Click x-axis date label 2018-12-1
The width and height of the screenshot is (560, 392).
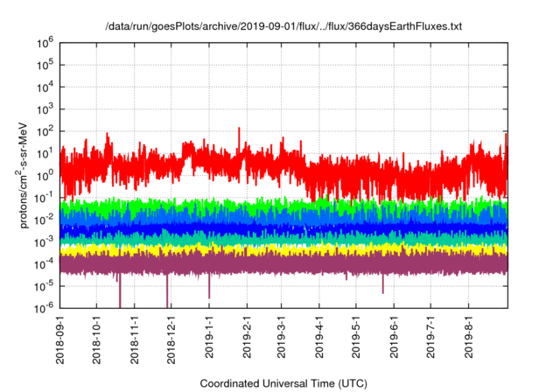[171, 339]
